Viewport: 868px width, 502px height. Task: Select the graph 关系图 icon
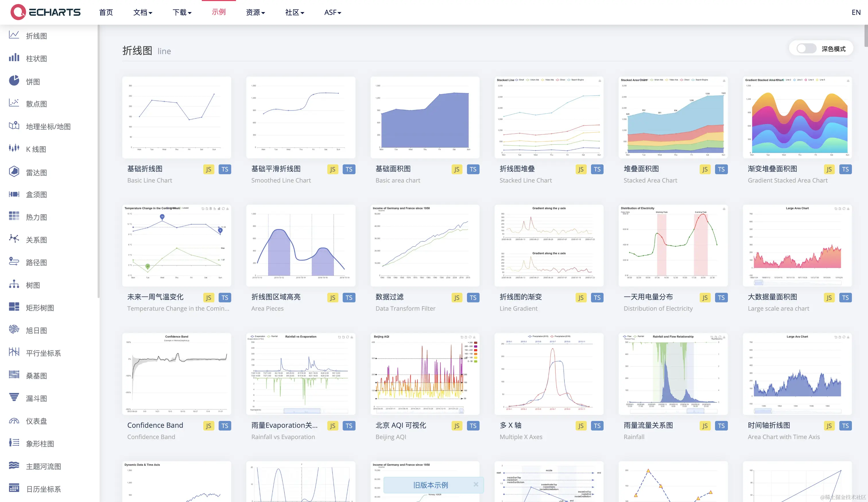[14, 238]
